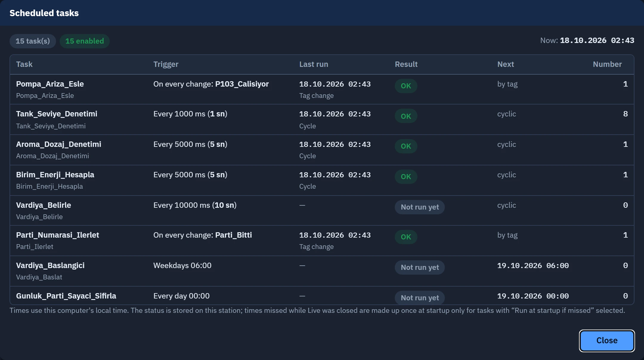Close the Scheduled tasks dialog
The width and height of the screenshot is (644, 360).
pos(607,341)
